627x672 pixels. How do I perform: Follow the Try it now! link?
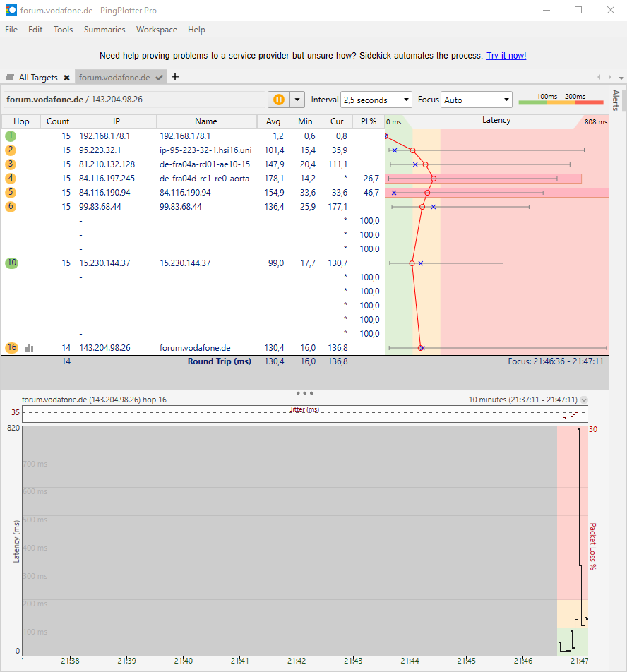click(506, 55)
